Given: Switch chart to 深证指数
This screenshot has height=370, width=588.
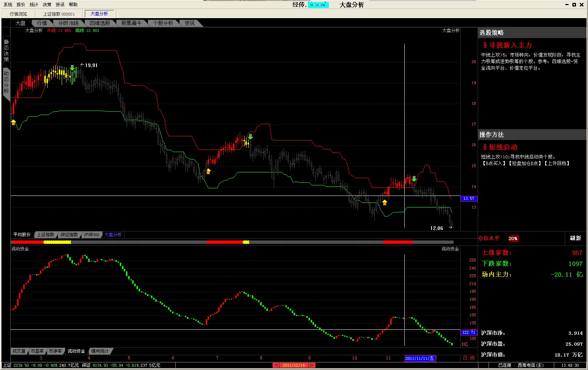Looking at the screenshot, I should click(69, 235).
